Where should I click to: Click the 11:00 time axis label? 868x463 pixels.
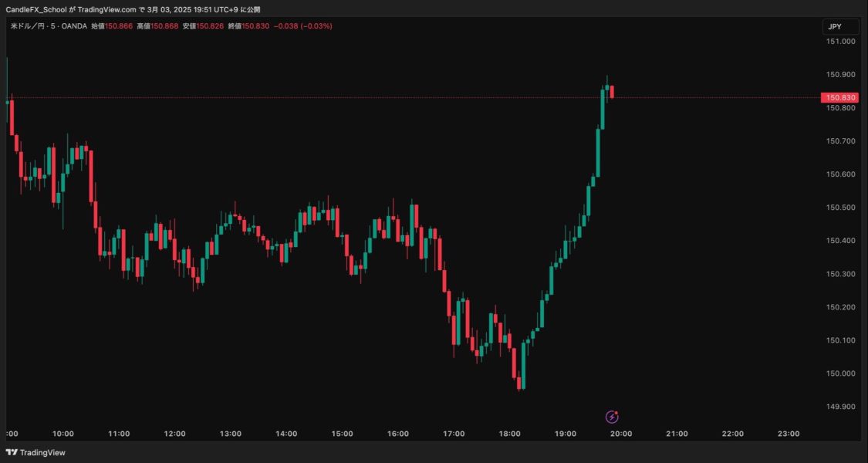coord(119,434)
